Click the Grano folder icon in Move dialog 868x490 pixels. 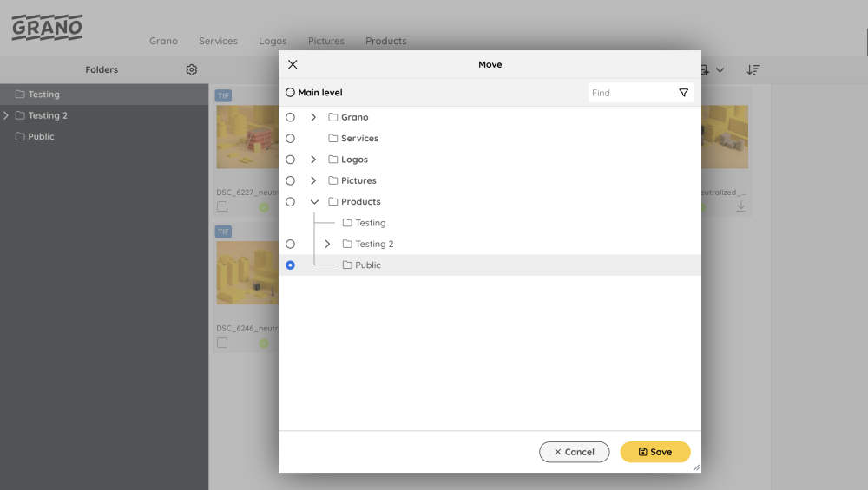(x=332, y=117)
